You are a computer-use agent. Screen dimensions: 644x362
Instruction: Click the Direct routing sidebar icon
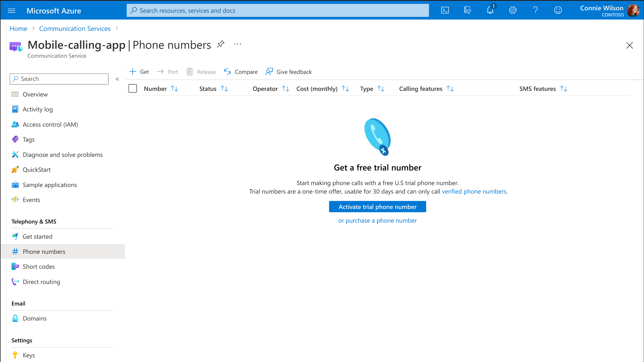(16, 282)
